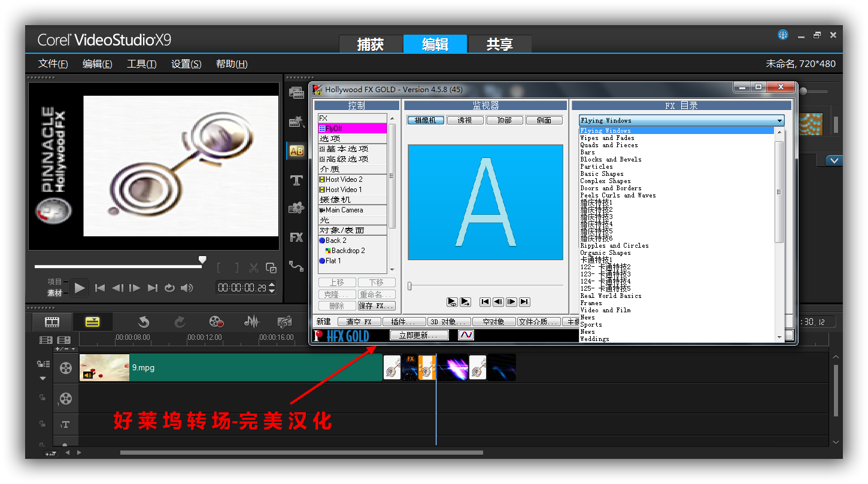Click the scissors split clip icon
Screen dimensions: 868x484
coord(254,268)
